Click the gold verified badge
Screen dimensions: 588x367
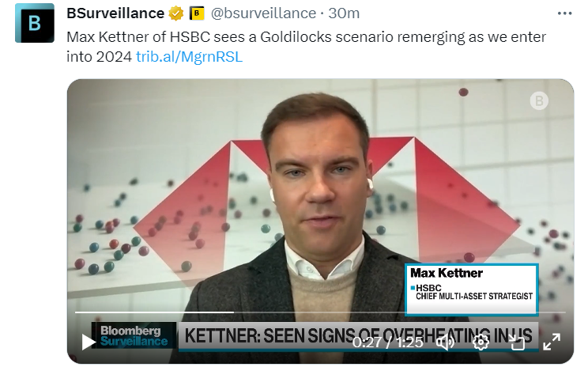point(176,14)
